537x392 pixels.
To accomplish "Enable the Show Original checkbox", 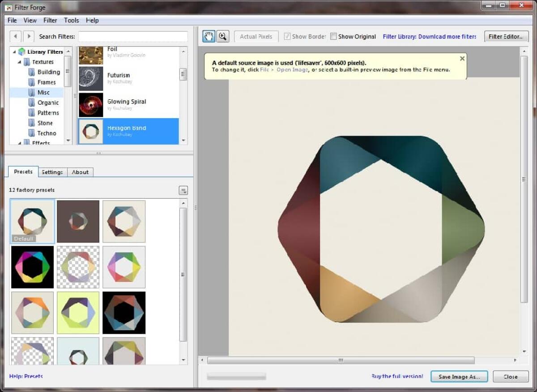I will 333,36.
